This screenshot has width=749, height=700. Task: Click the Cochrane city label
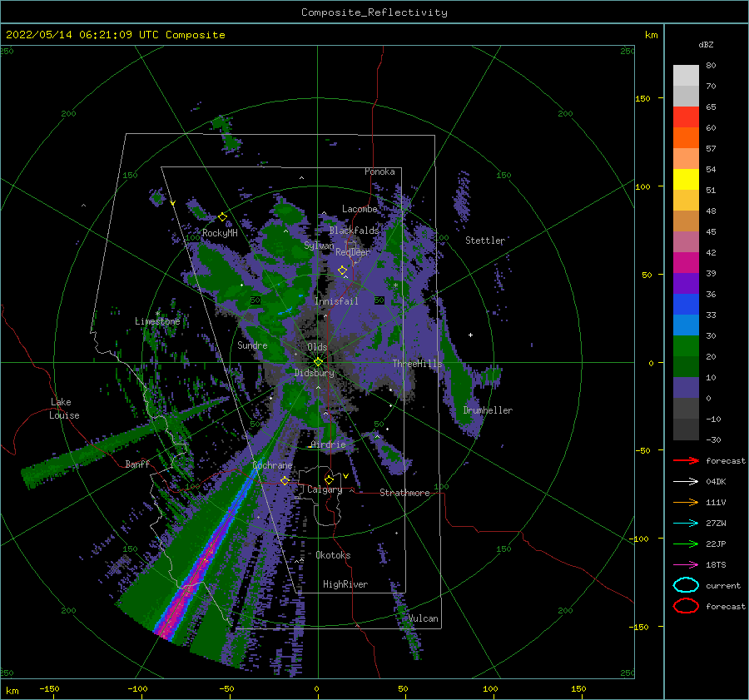(x=272, y=465)
